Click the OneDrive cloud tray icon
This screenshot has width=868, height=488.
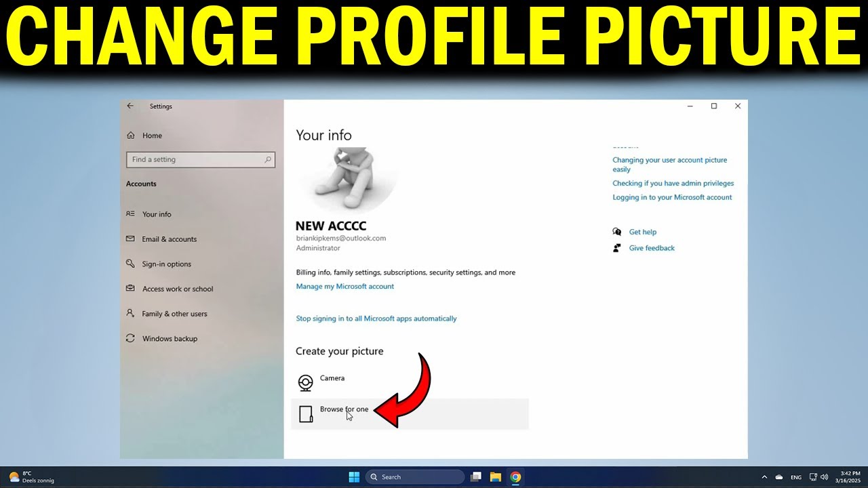(779, 477)
